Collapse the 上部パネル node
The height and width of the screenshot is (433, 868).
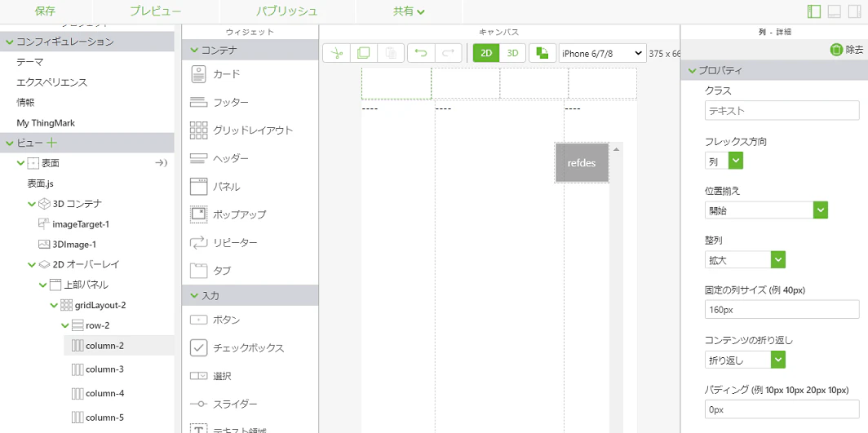(x=43, y=285)
